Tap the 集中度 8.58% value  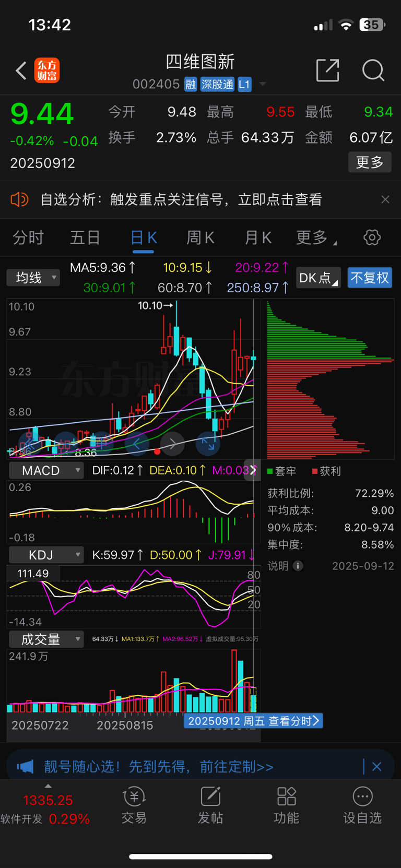tap(378, 545)
